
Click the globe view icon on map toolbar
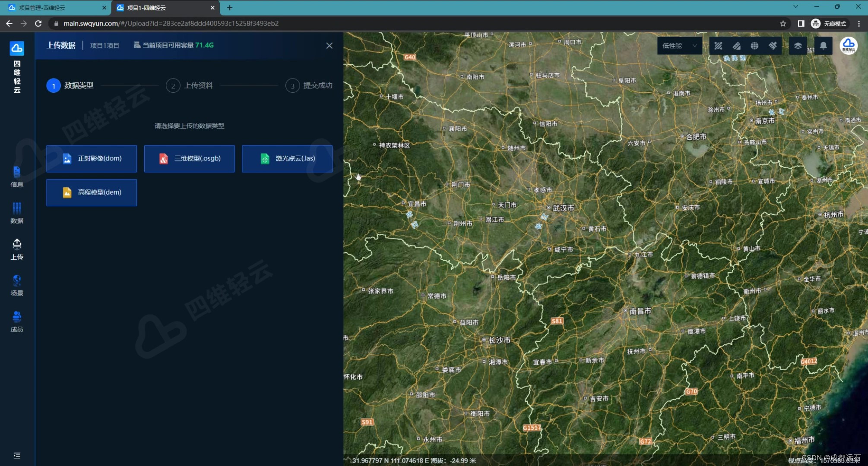754,46
